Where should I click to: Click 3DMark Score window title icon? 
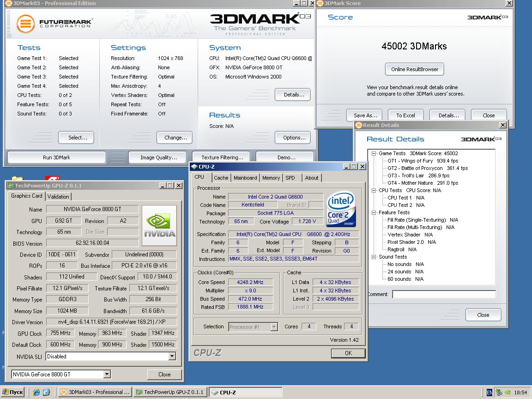pos(320,3)
